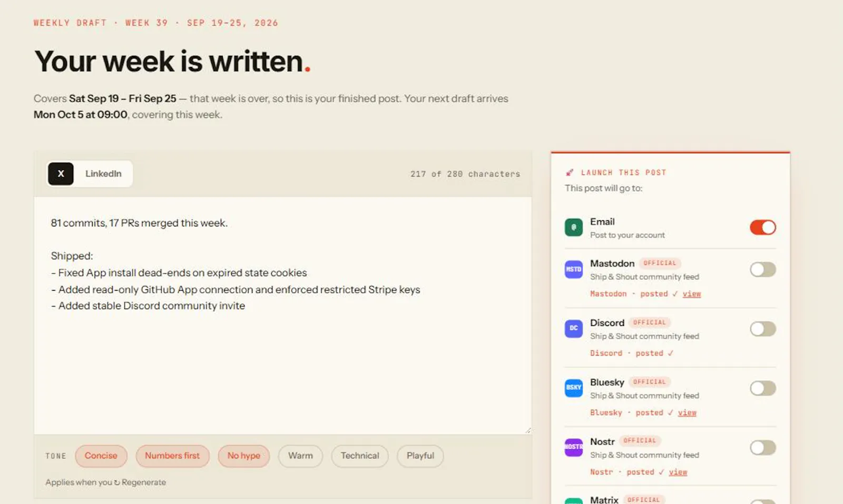Enable the Discord toggle
Image resolution: width=843 pixels, height=504 pixels.
pos(763,329)
